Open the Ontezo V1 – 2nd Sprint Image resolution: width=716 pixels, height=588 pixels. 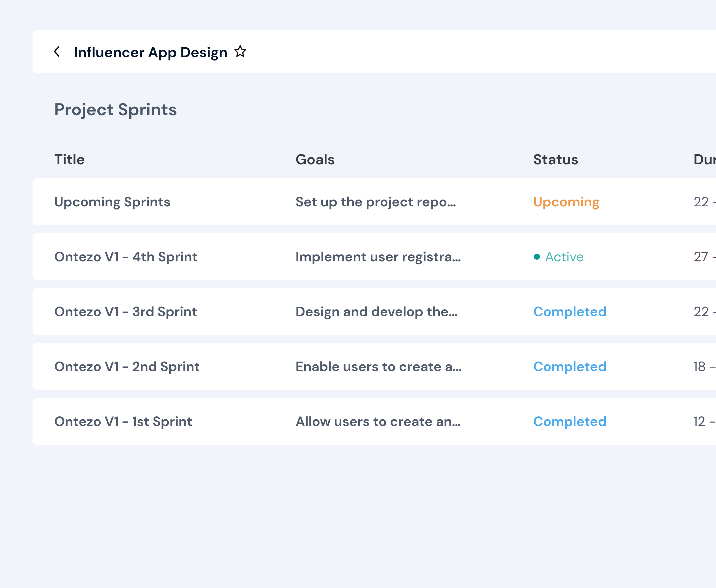tap(127, 366)
